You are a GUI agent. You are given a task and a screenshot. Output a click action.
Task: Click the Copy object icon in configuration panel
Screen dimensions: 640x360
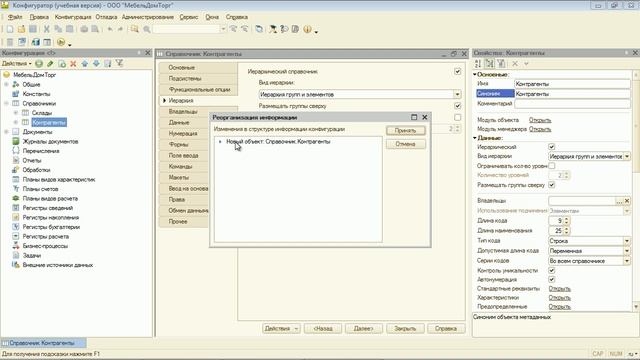click(62, 64)
